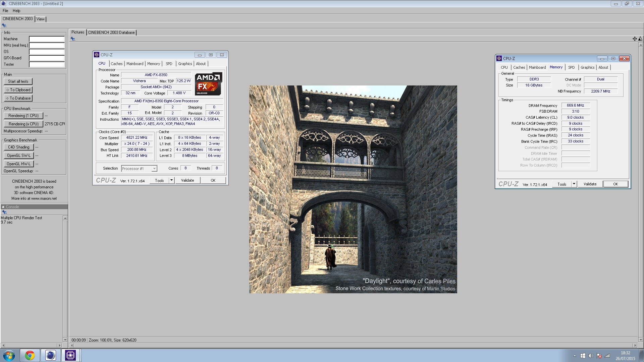Viewport: 644px width, 362px height.
Task: Select the CINEBENCH 2003 tab
Action: pyautogui.click(x=18, y=19)
